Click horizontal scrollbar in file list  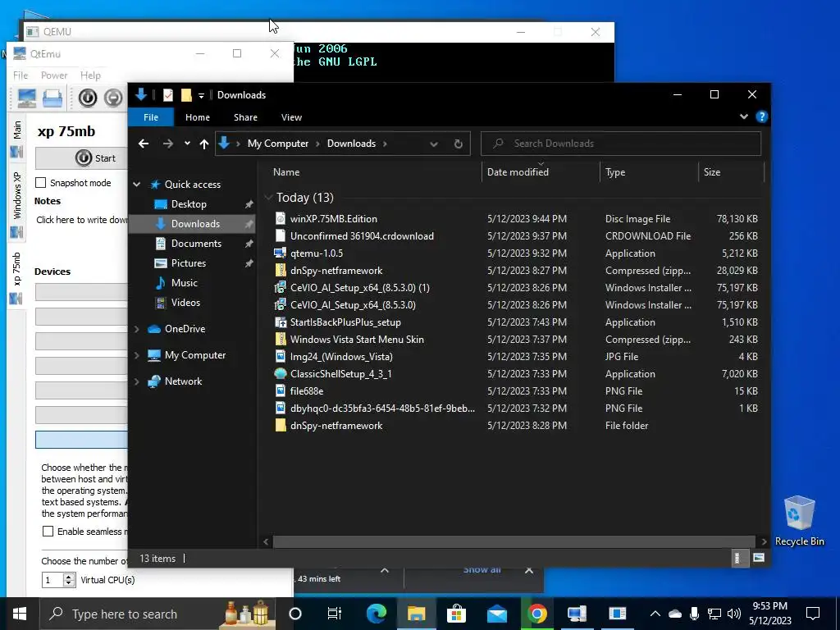pos(514,541)
